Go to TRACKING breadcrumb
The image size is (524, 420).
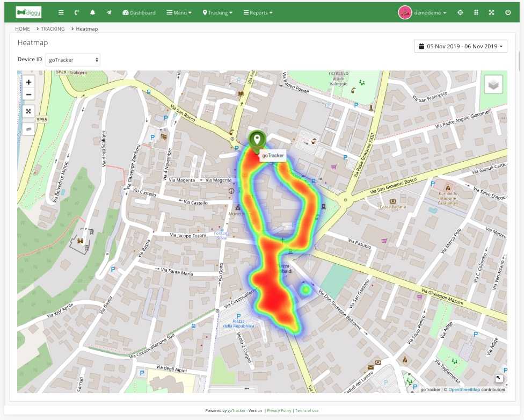click(53, 29)
